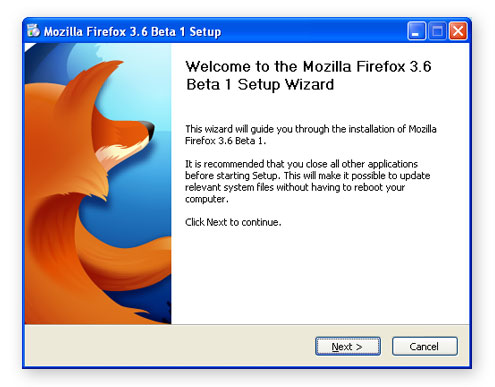Click the 'This wizard will guide you' paragraph
Viewport: 495px width, 387px height.
click(x=311, y=135)
